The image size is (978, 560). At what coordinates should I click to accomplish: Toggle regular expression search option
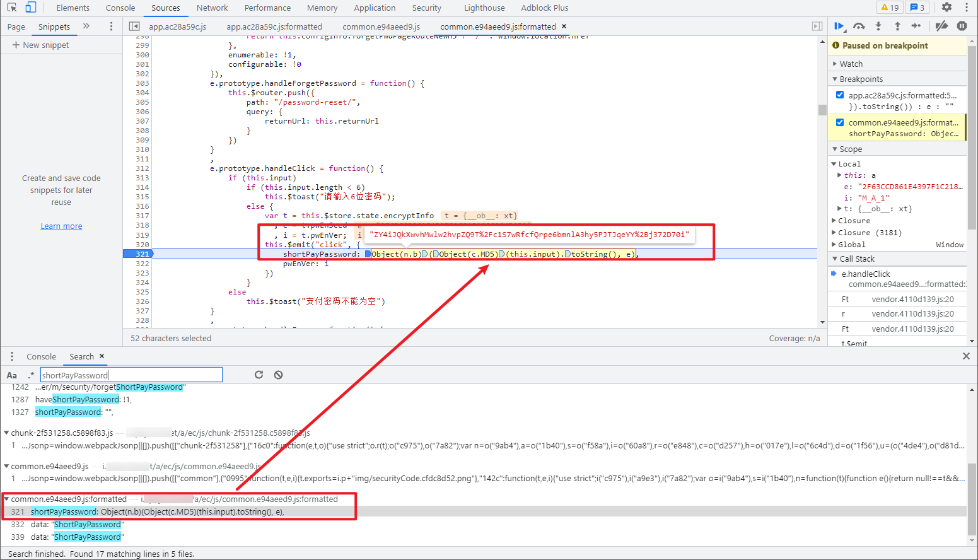(30, 375)
